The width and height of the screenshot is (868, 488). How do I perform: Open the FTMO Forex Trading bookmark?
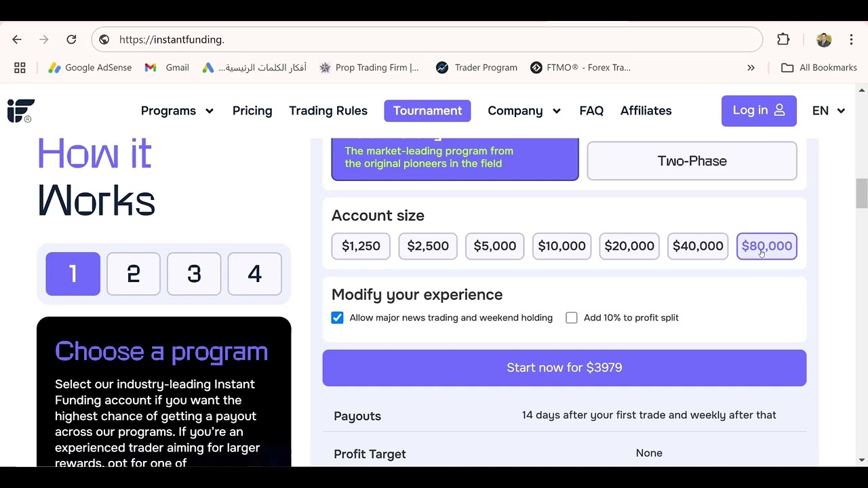(580, 68)
